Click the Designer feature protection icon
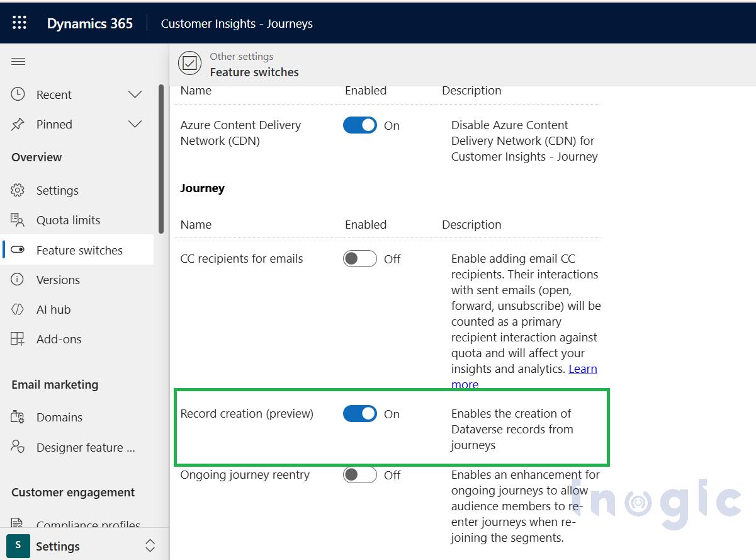 point(18,447)
